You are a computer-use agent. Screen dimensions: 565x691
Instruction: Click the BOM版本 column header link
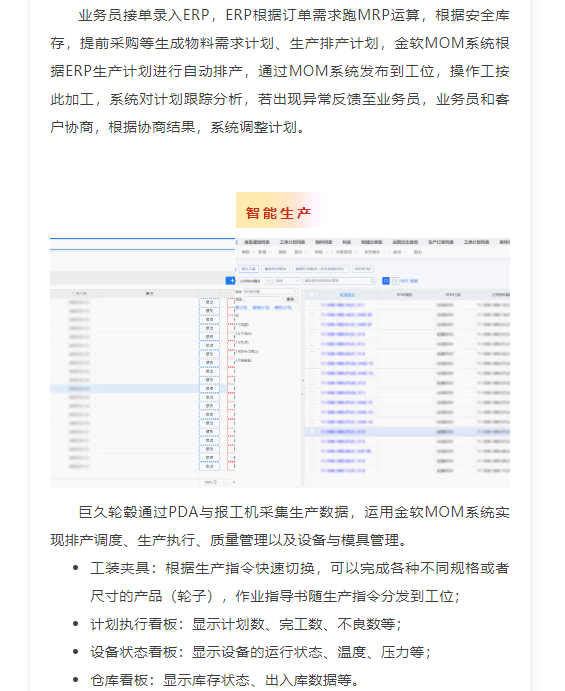click(x=347, y=294)
